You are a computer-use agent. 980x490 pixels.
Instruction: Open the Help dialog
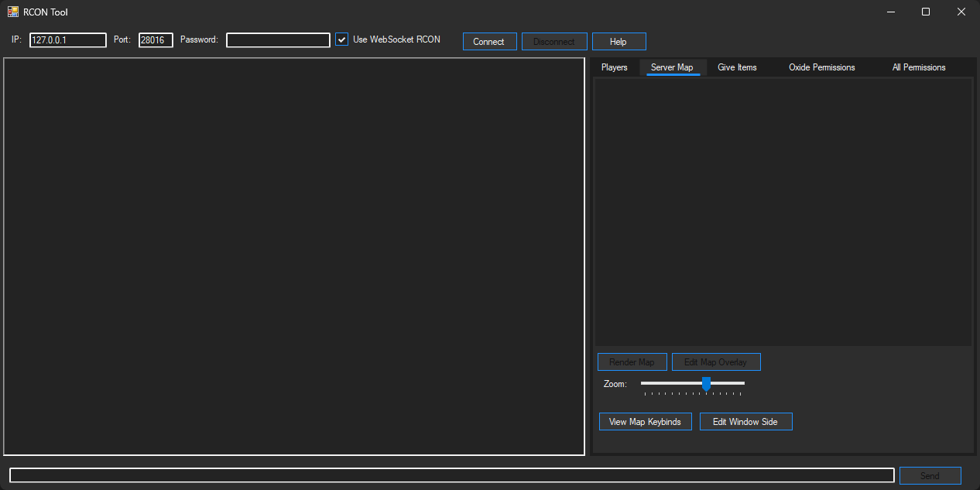click(618, 41)
